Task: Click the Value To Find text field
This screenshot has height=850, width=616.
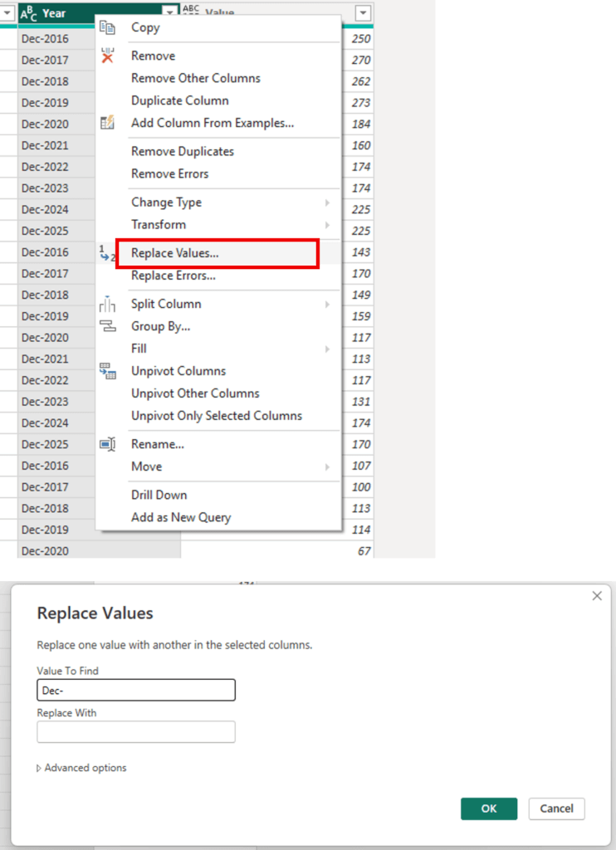Action: pyautogui.click(x=136, y=690)
